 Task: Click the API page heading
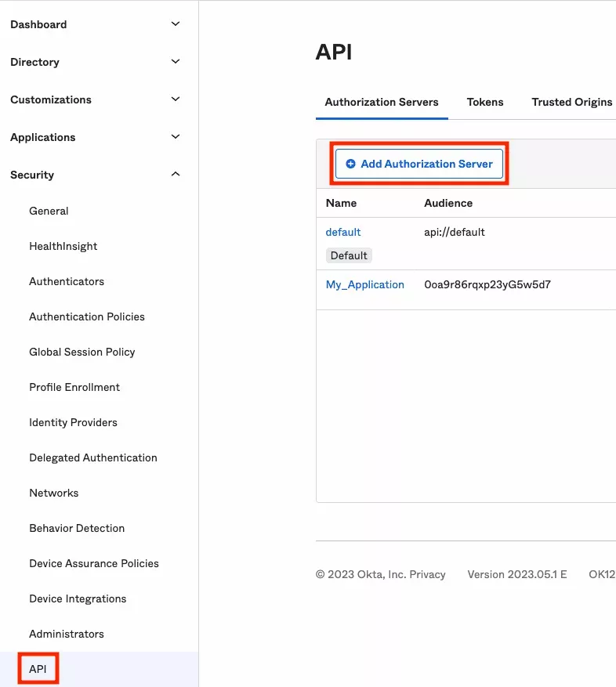334,52
